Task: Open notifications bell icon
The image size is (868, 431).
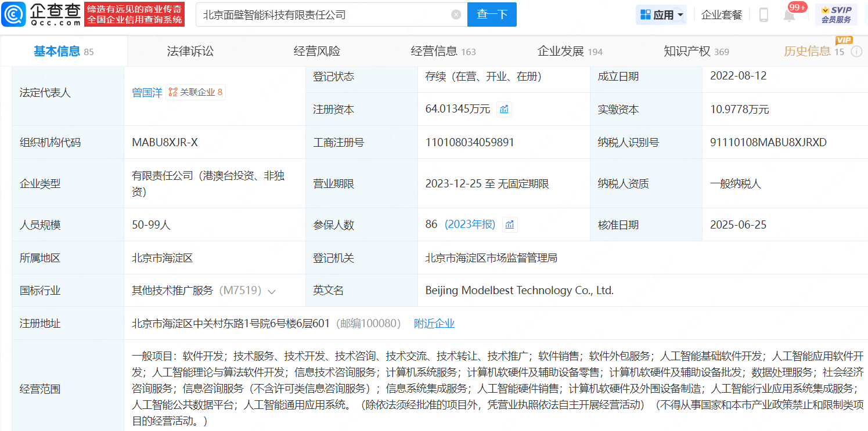Action: 789,16
